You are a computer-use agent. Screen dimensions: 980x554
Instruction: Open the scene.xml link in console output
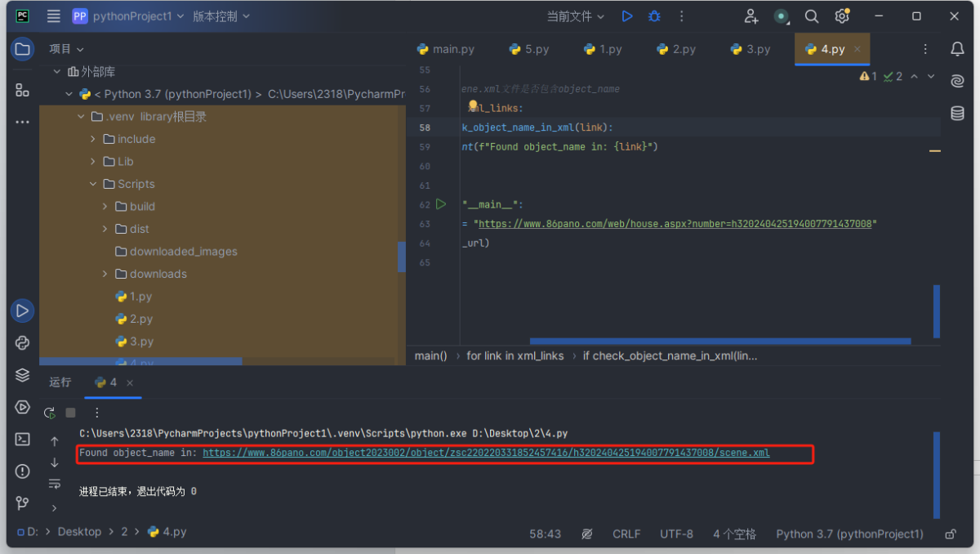(x=486, y=453)
